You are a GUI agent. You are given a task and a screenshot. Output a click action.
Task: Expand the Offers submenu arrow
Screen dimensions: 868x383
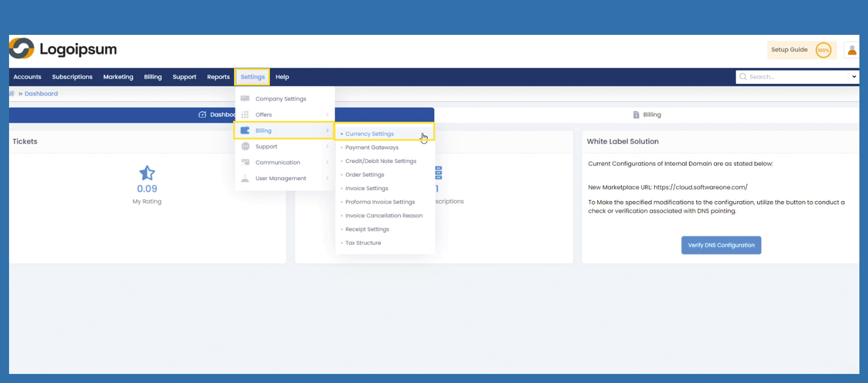point(327,115)
